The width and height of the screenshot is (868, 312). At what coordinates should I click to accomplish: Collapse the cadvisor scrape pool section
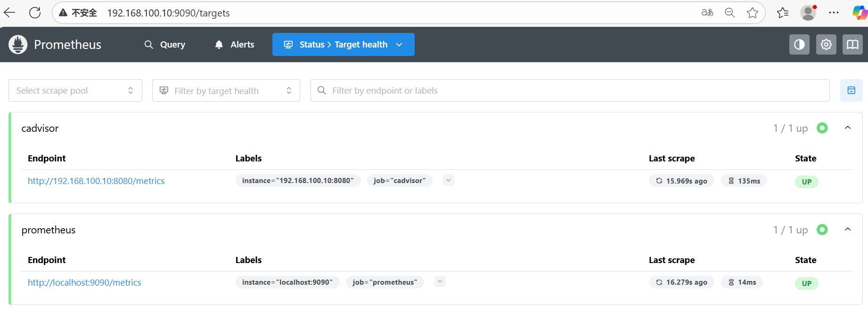[x=848, y=128]
